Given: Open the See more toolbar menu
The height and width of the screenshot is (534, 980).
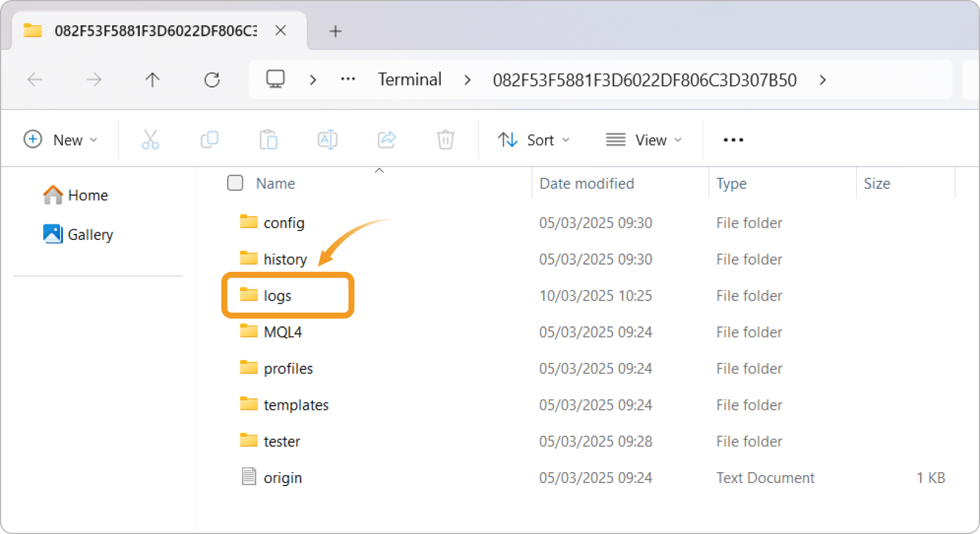Looking at the screenshot, I should [733, 140].
